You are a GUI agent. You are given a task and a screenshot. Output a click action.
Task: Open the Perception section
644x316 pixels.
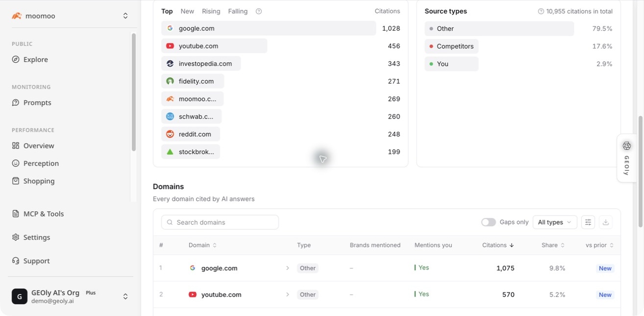(41, 163)
